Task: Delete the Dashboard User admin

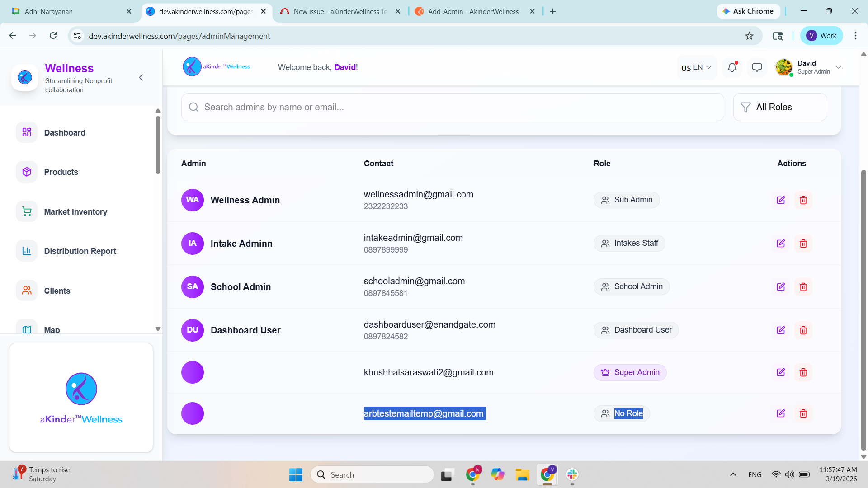Action: point(803,330)
